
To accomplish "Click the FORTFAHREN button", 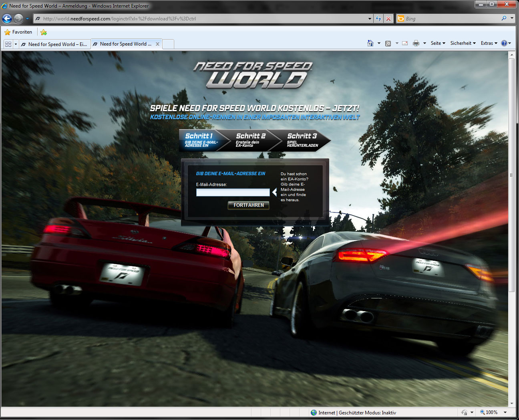I will click(248, 205).
